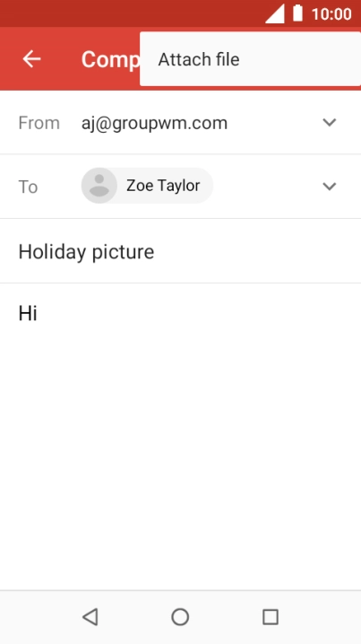Expand the To recipients chevron
The width and height of the screenshot is (361, 644).
(330, 187)
